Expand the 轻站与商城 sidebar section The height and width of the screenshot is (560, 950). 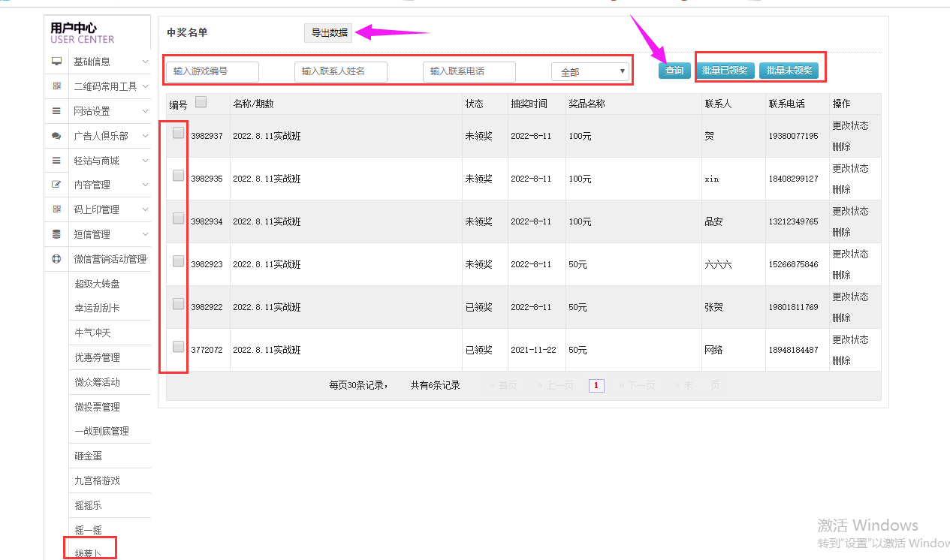[x=110, y=161]
